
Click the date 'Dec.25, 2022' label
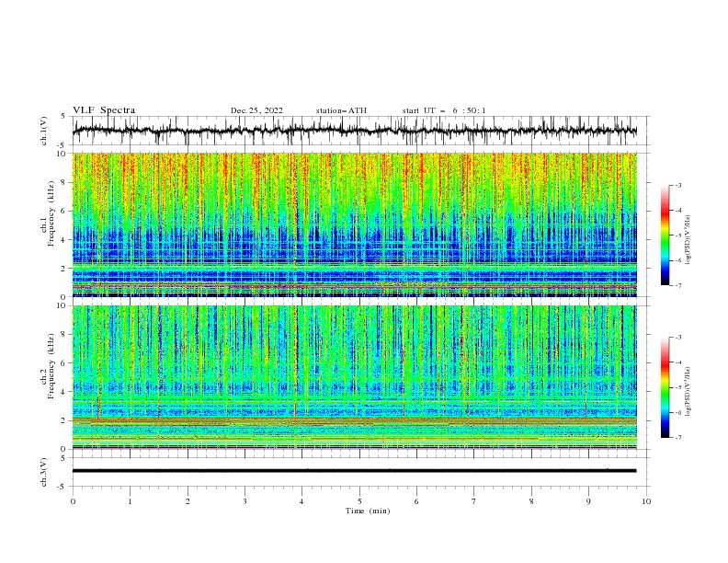[x=256, y=110]
